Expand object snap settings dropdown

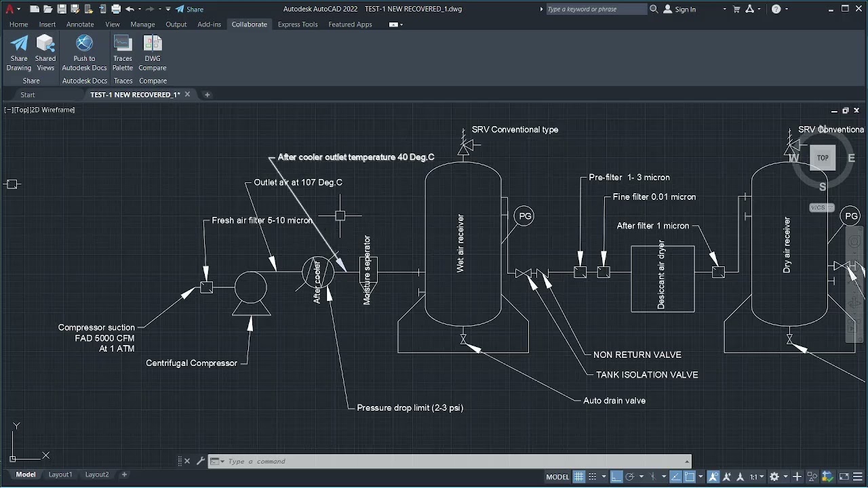click(x=701, y=477)
